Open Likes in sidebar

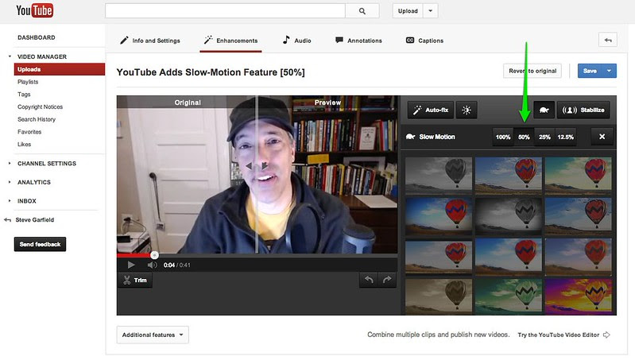point(25,144)
